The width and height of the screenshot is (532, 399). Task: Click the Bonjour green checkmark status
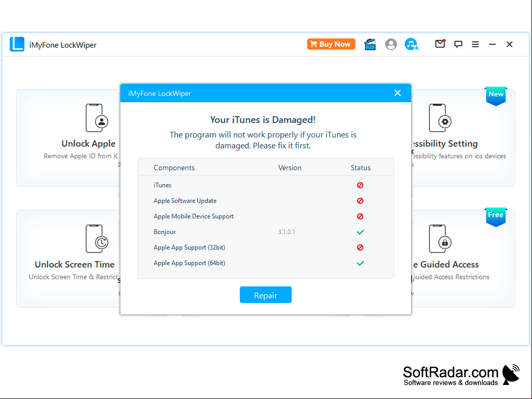click(x=360, y=232)
